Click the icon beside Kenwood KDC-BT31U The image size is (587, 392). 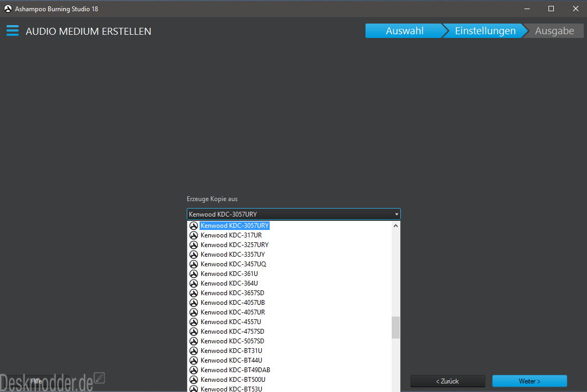click(x=194, y=351)
